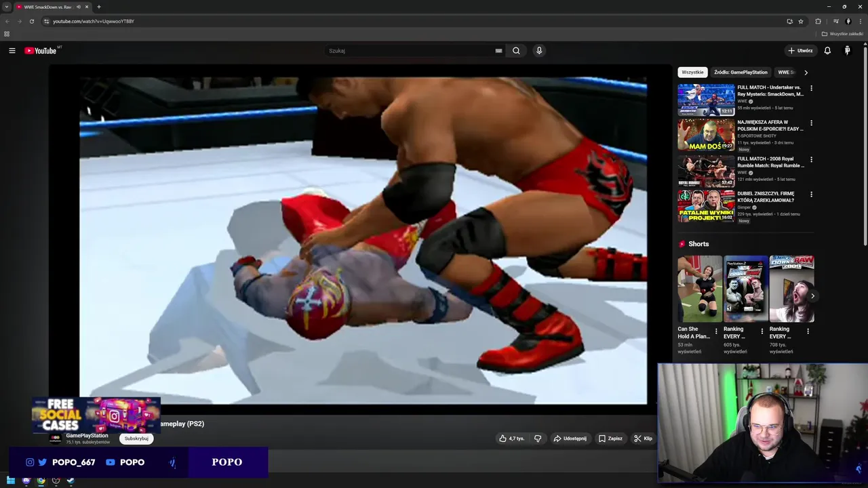
Task: Go back with browser back arrow
Action: tap(7, 21)
